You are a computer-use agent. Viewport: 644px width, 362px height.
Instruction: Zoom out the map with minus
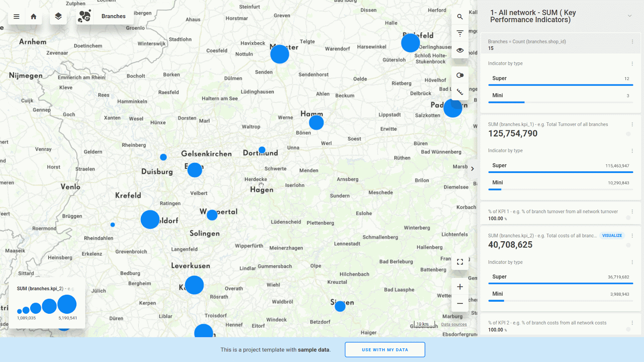click(x=460, y=303)
